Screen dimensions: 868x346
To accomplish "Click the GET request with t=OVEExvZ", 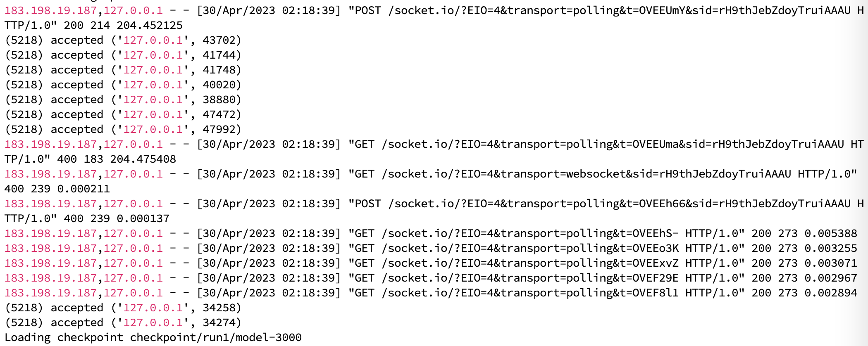I will tap(431, 263).
